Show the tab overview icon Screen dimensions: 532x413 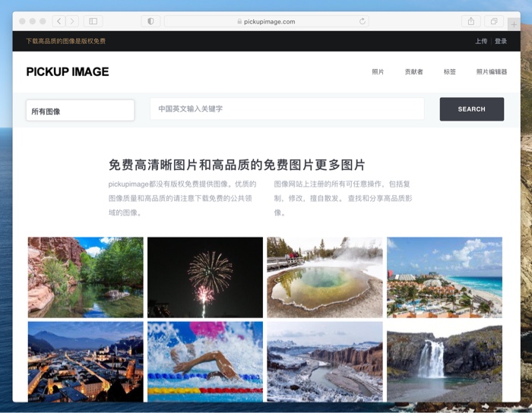pyautogui.click(x=494, y=21)
